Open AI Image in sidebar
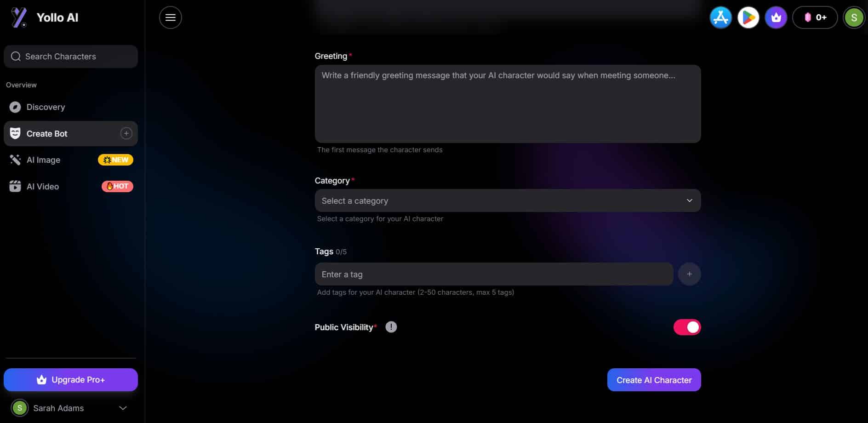The height and width of the screenshot is (423, 868). click(71, 160)
